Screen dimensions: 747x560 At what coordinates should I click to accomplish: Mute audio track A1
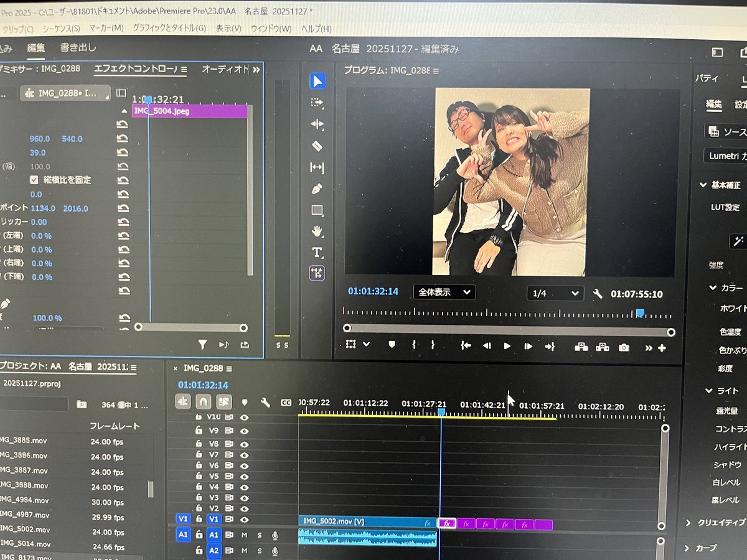click(244, 535)
